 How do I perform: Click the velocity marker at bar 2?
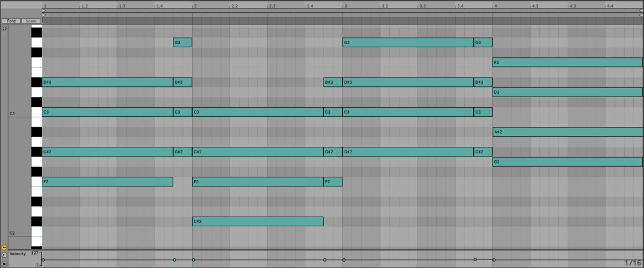[x=194, y=260]
